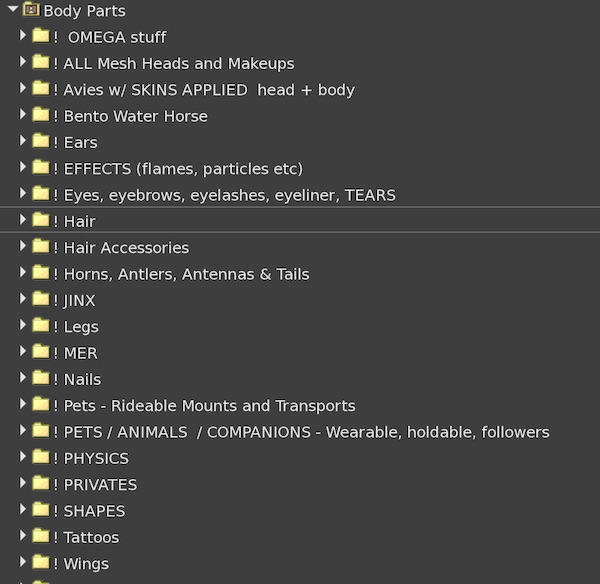Expand the PRIVATES folder

tap(23, 483)
